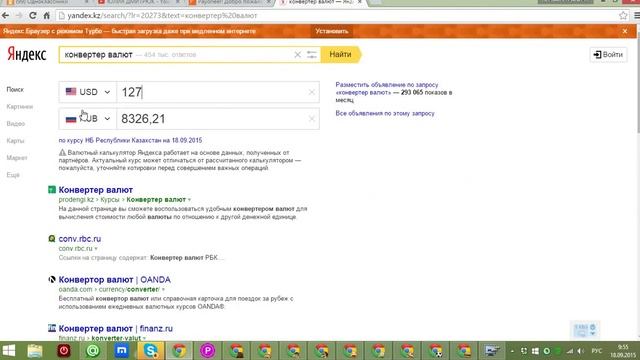The width and height of the screenshot is (640, 360).
Task: Open Skype from the taskbar
Action: 151,351
